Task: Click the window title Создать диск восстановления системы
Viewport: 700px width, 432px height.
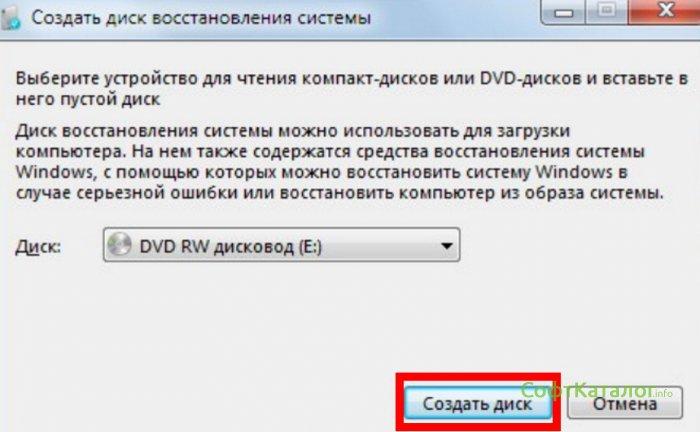Action: (x=201, y=18)
